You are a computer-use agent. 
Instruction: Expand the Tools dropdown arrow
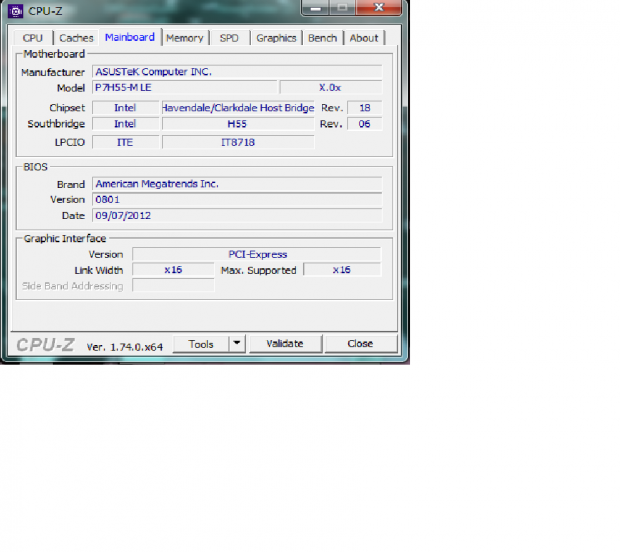(x=237, y=344)
